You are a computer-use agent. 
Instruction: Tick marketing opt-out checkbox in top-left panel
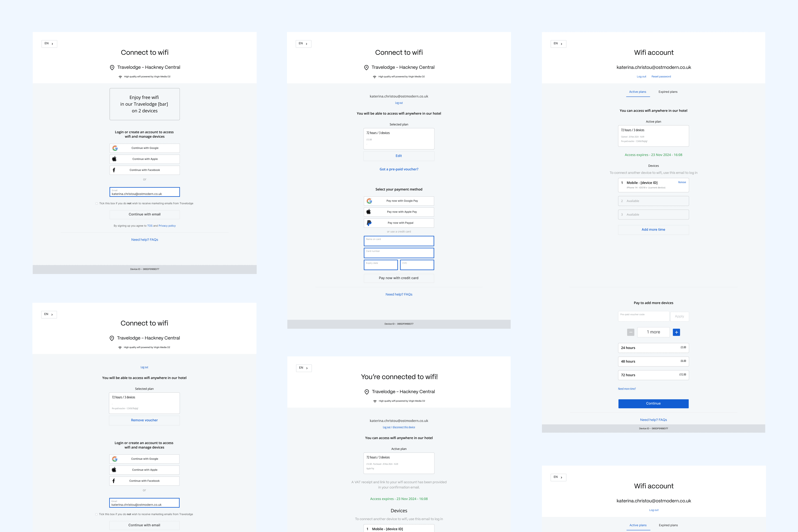tap(97, 203)
